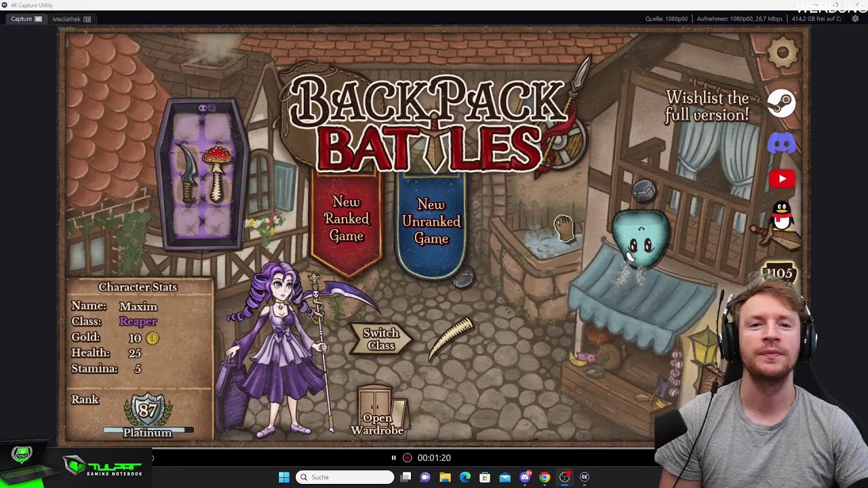This screenshot has width=868, height=488.
Task: Click the Name value Maxim
Action: click(x=138, y=306)
